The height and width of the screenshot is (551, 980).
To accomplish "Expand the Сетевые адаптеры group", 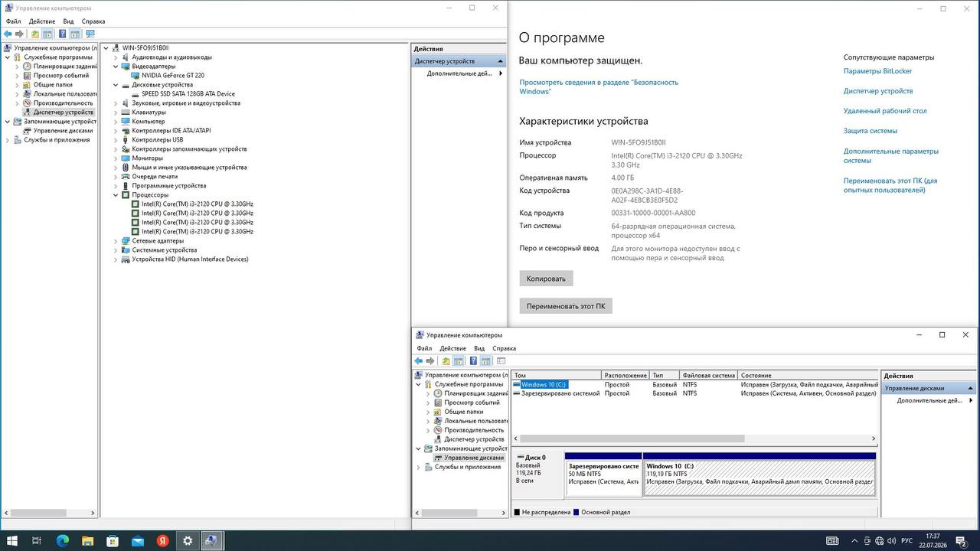I will (116, 241).
